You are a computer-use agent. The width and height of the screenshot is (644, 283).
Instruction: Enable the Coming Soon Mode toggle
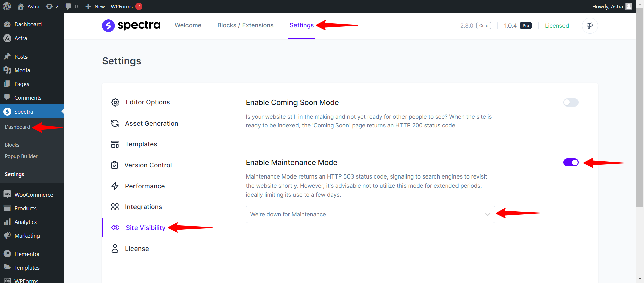click(x=571, y=102)
